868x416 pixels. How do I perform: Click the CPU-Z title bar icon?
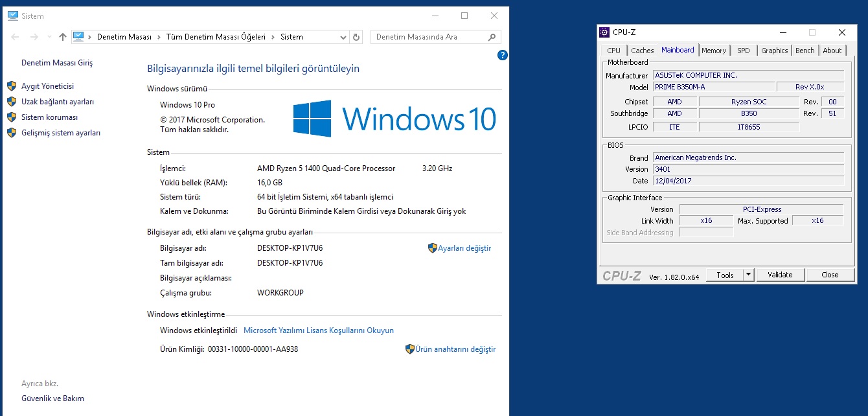pyautogui.click(x=604, y=32)
